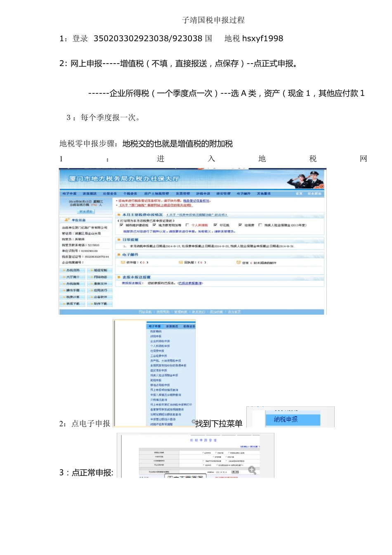Go to 首页 in the top bar
The width and height of the screenshot is (392, 555).
299,194
